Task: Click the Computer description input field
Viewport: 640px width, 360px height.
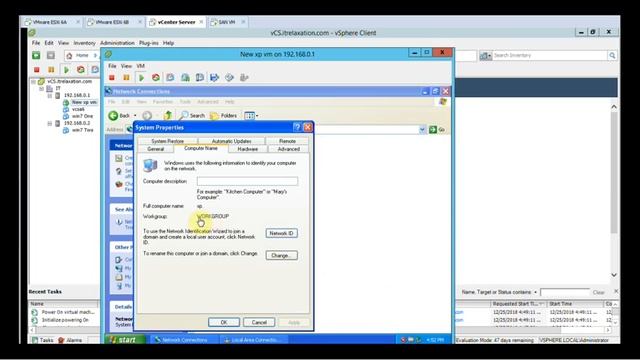Action: point(247,181)
